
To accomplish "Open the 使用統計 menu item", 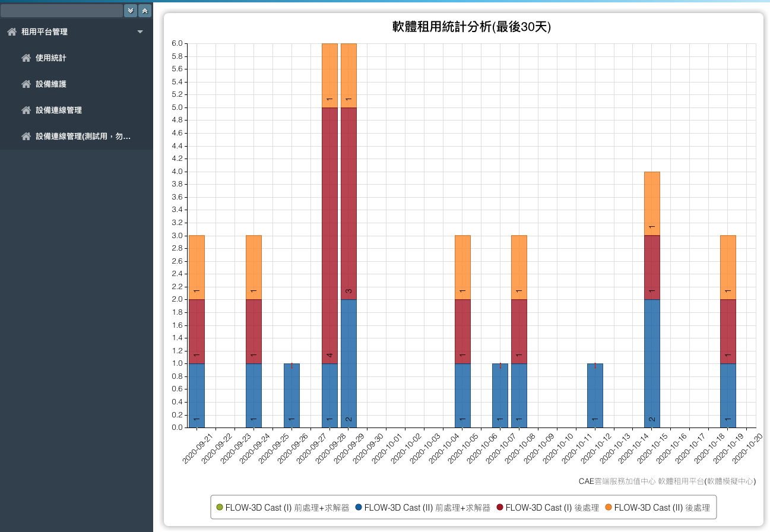I will click(x=77, y=58).
